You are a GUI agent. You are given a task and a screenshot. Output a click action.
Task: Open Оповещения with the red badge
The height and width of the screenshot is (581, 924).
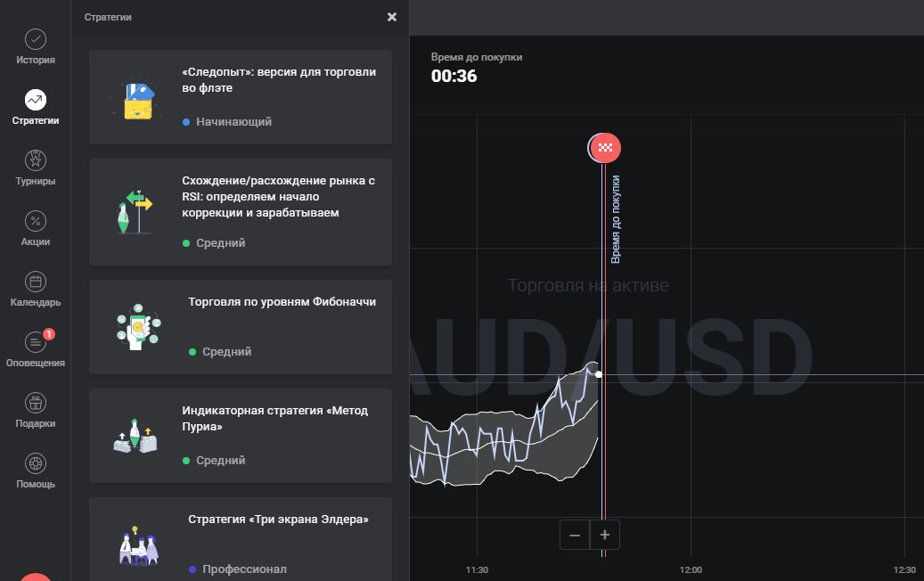coord(36,348)
